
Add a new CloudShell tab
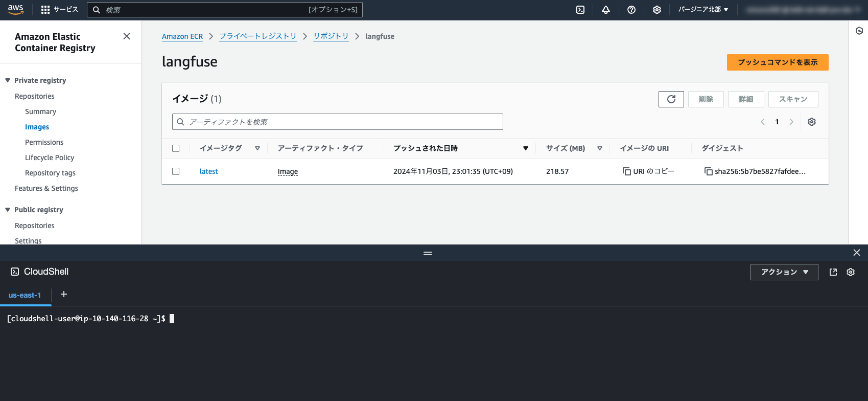pos(64,294)
